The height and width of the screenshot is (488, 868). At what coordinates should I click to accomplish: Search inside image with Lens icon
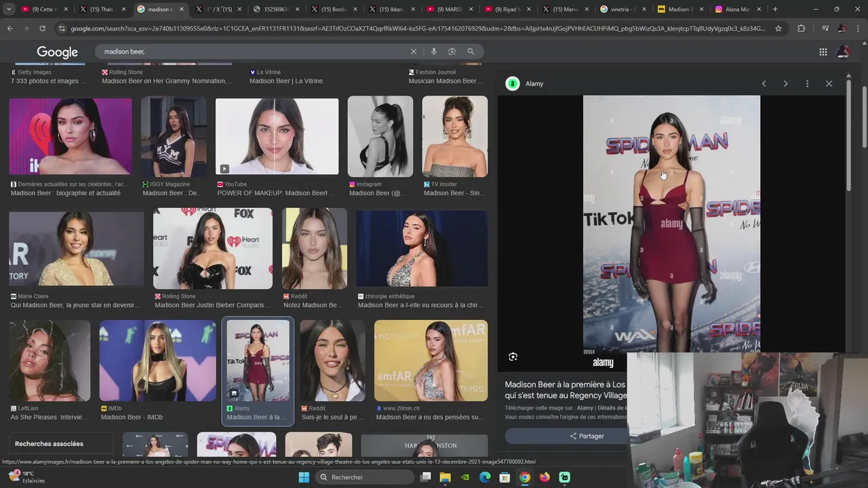[513, 357]
